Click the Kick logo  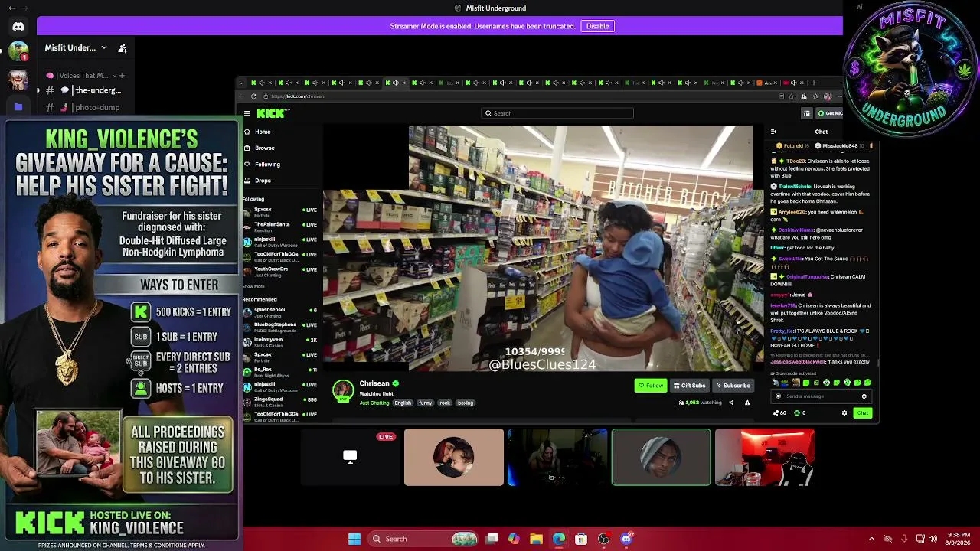click(x=273, y=113)
